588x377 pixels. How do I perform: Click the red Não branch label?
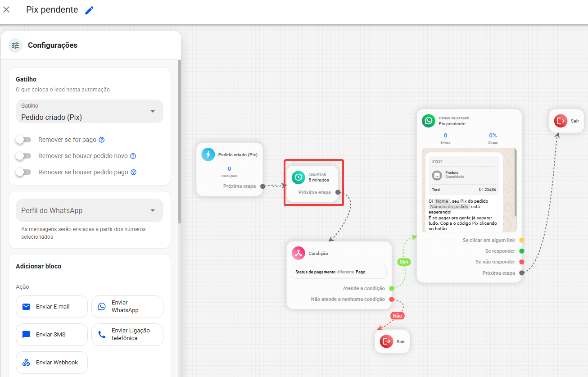tap(398, 316)
